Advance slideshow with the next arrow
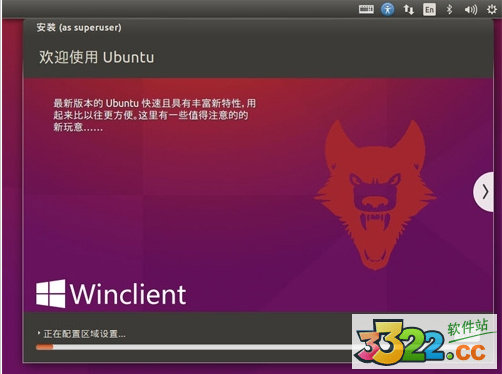 point(484,192)
